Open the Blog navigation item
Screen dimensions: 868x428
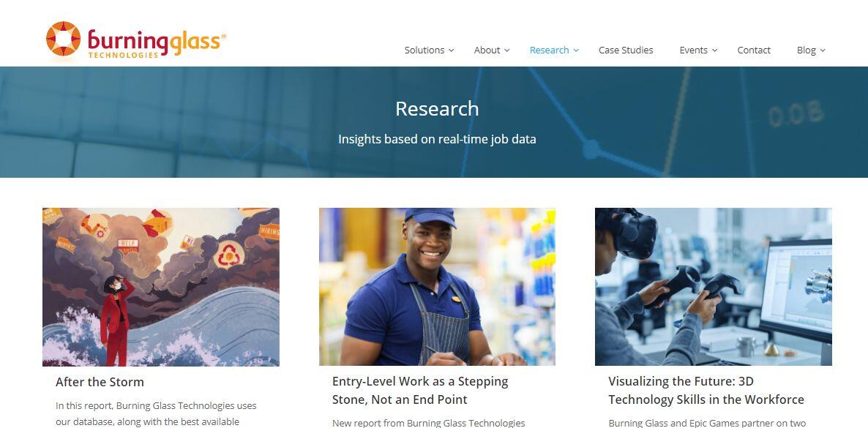coord(806,50)
